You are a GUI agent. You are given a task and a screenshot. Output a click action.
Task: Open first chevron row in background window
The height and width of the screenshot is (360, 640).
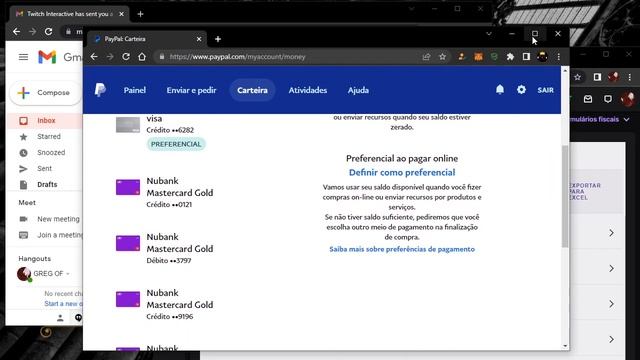(611, 233)
